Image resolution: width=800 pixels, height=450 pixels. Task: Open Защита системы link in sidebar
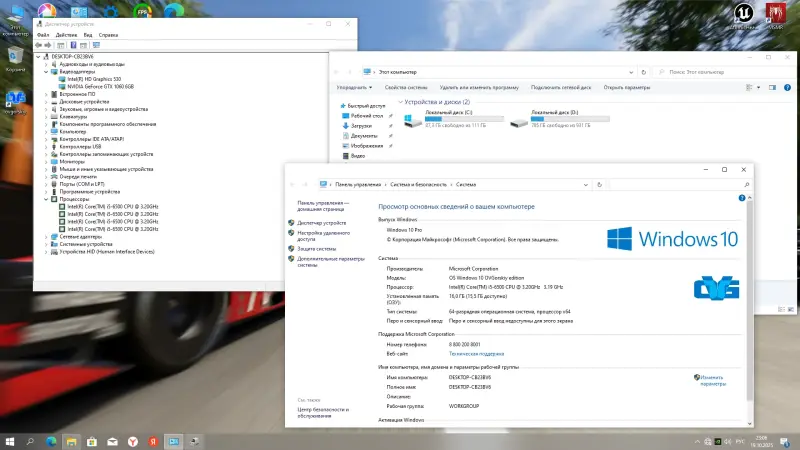point(316,248)
